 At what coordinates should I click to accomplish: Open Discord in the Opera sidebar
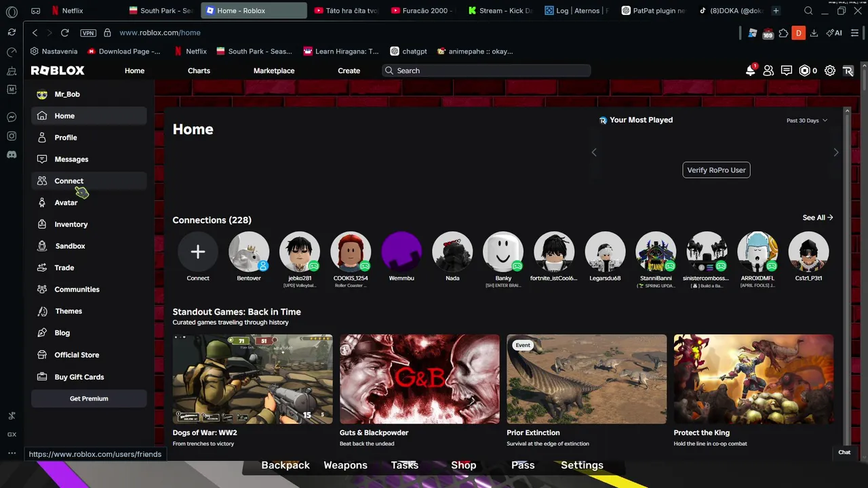coord(12,155)
